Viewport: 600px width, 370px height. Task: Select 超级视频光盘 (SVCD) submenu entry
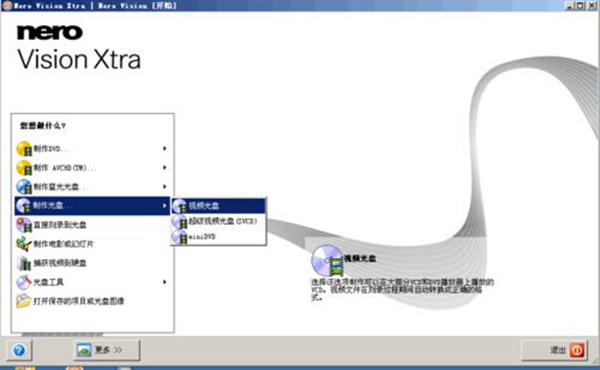click(x=218, y=221)
